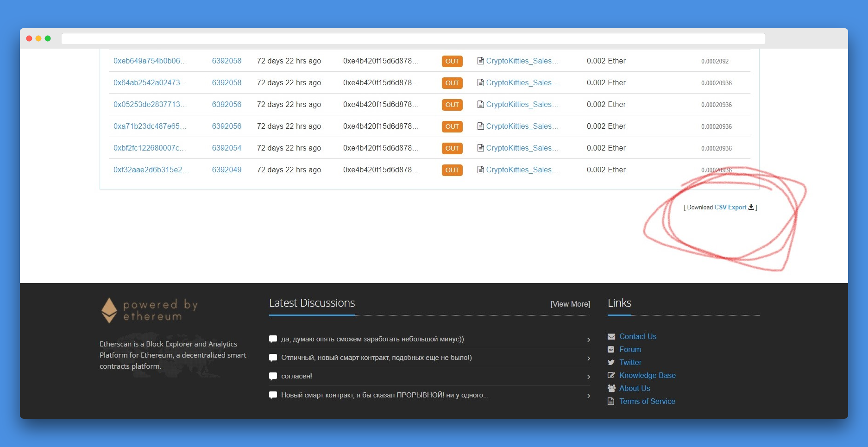Click the Forum icon in Links

(611, 350)
